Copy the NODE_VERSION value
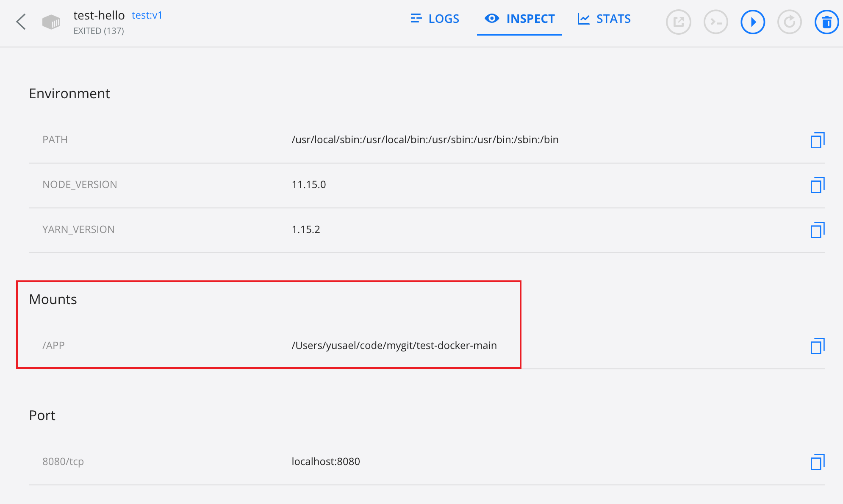Viewport: 843px width, 504px height. (818, 185)
